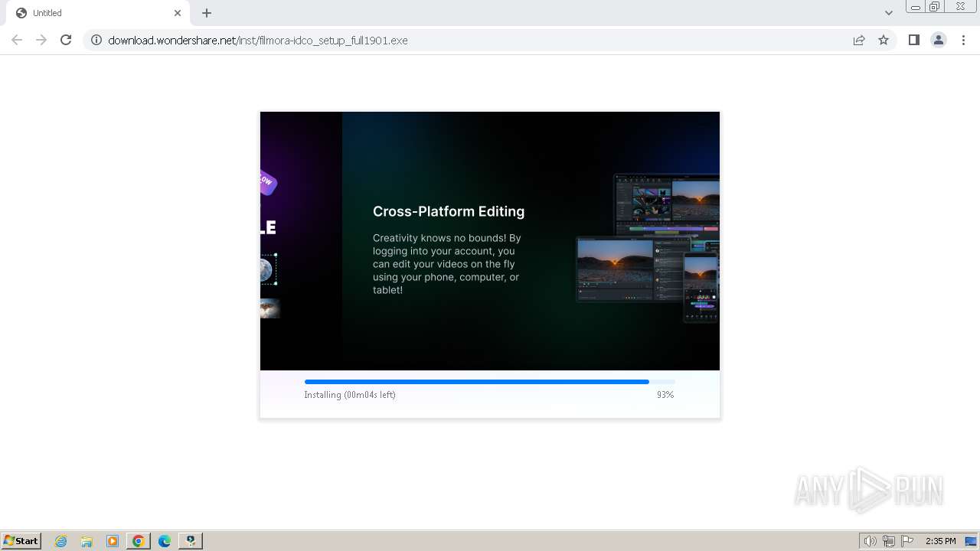Click the 93% progress value

(x=665, y=395)
